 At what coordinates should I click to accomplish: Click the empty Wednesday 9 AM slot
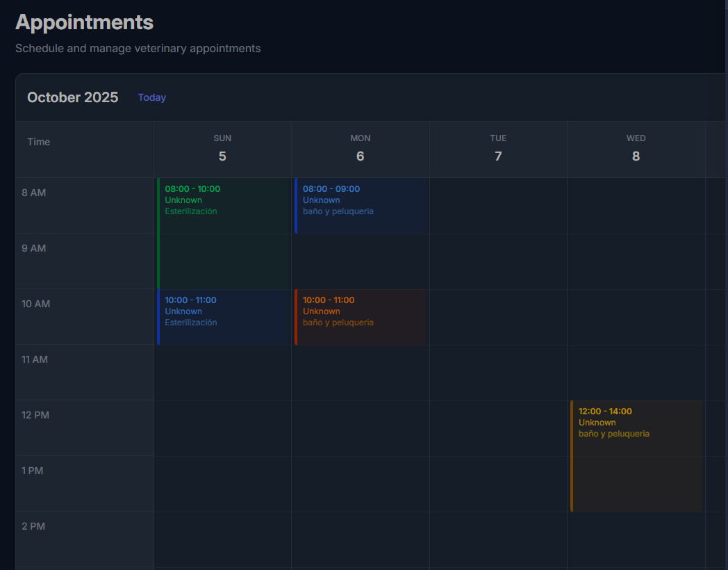[636, 261]
